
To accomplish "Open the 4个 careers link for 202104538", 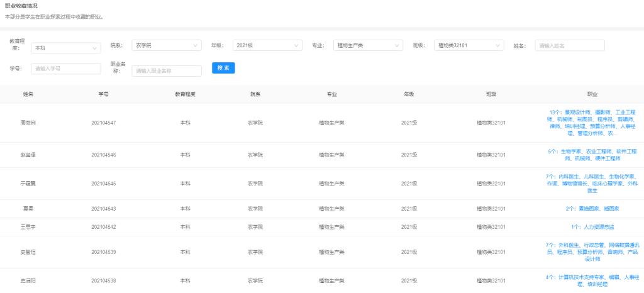I will [x=592, y=280].
